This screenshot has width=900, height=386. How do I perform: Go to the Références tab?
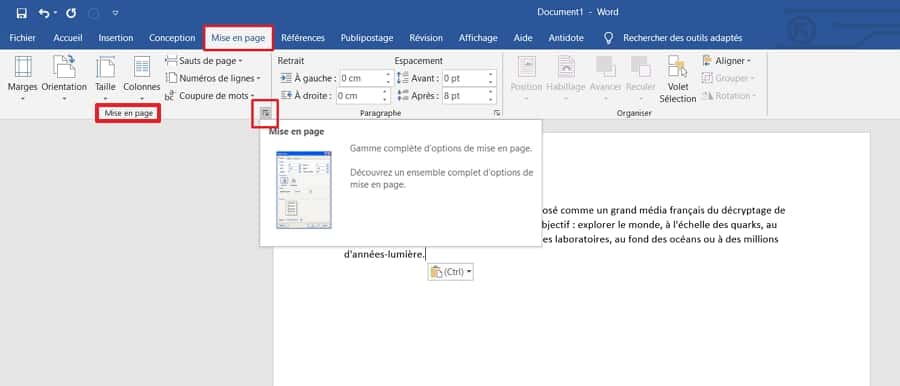pos(302,38)
